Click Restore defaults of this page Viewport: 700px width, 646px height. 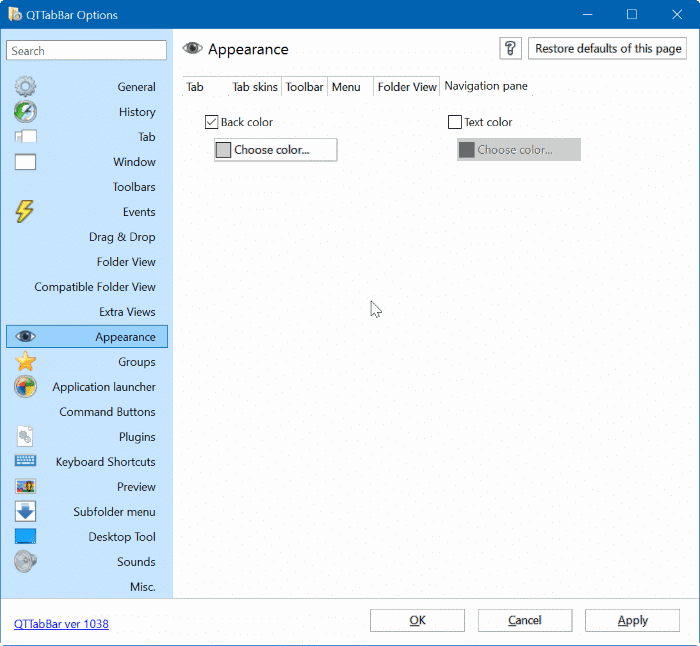pyautogui.click(x=608, y=48)
